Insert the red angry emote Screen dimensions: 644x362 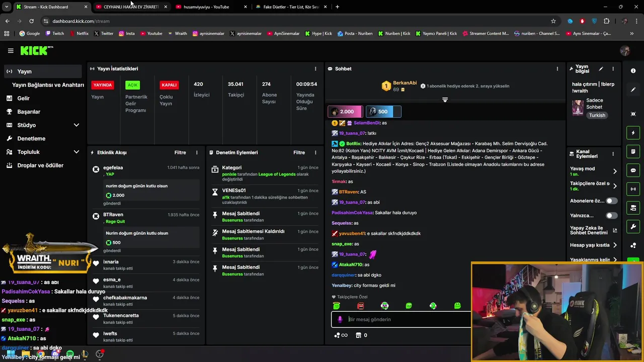pyautogui.click(x=360, y=306)
